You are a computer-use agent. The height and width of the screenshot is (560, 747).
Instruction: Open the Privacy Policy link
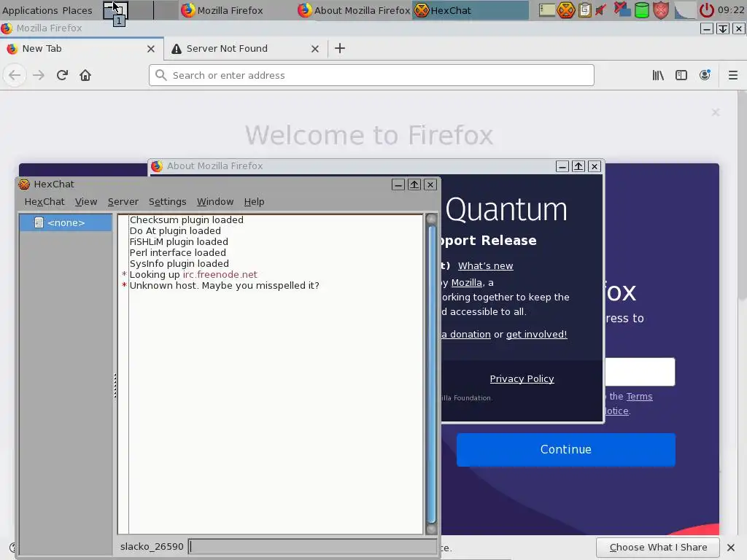[522, 378]
